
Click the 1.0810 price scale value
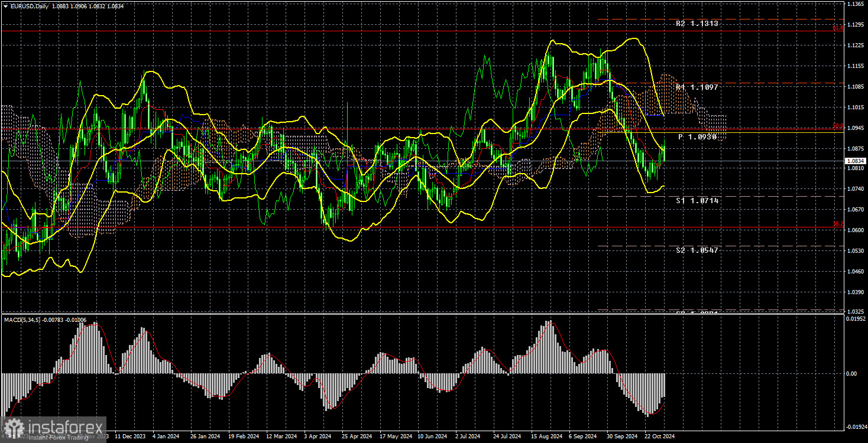pos(854,168)
